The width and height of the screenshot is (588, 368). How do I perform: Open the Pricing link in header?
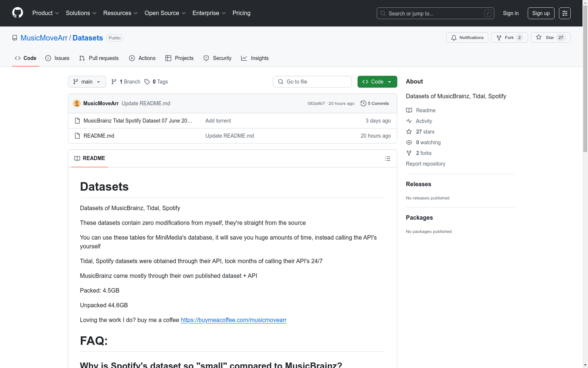pyautogui.click(x=241, y=13)
